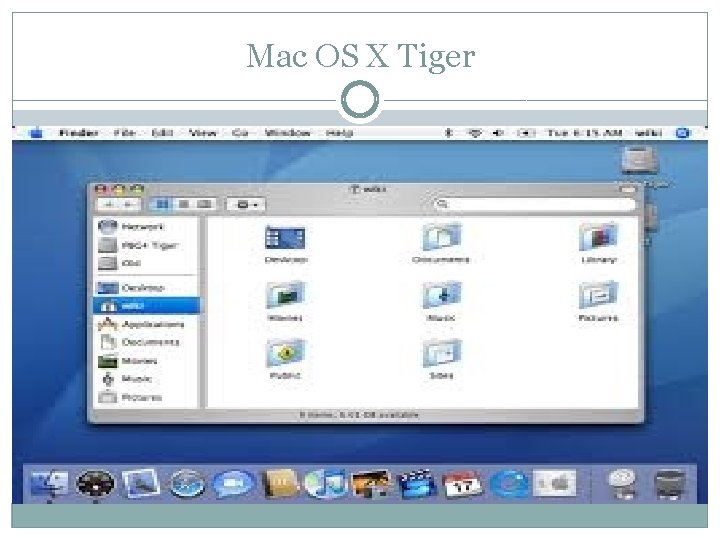
Task: Open the Go menu
Action: pyautogui.click(x=240, y=133)
